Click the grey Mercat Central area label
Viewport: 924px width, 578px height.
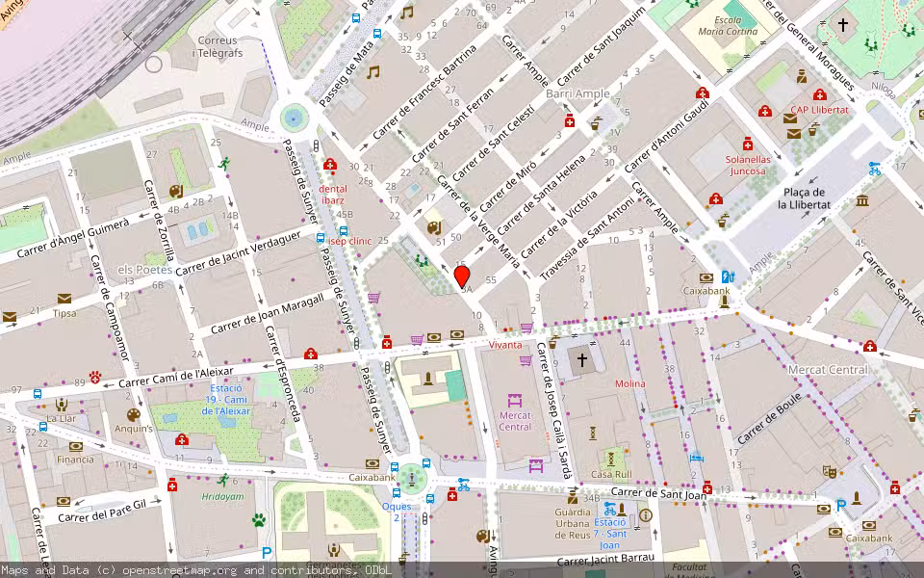[x=828, y=370]
